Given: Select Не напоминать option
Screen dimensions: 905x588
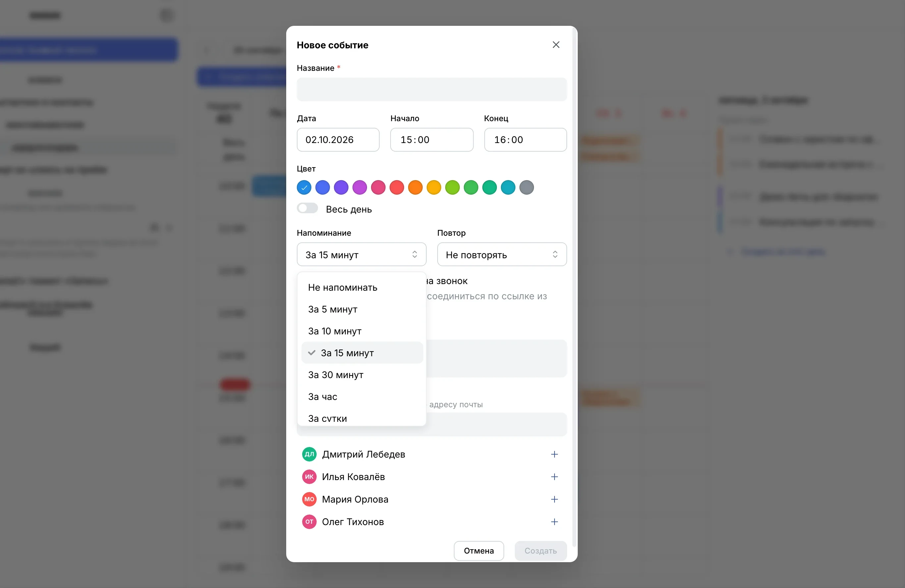Looking at the screenshot, I should pyautogui.click(x=362, y=287).
